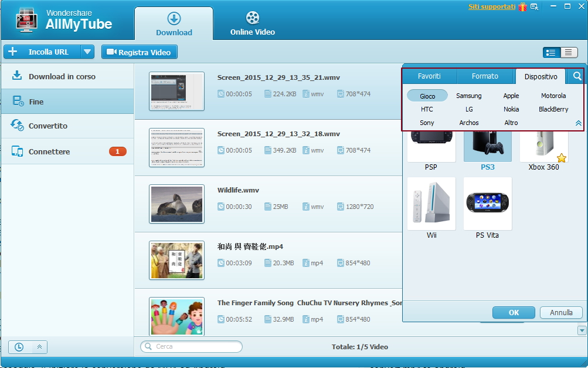
Task: Click the search magnifier in device panel
Action: [577, 76]
